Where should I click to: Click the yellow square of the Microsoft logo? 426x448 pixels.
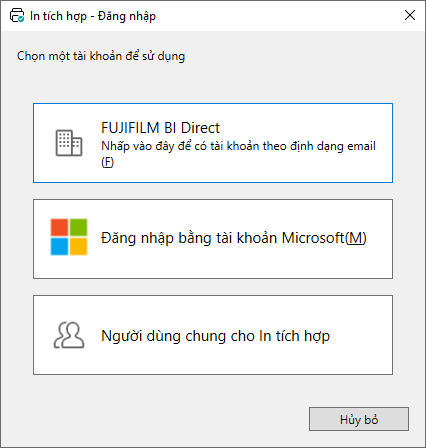(79, 247)
